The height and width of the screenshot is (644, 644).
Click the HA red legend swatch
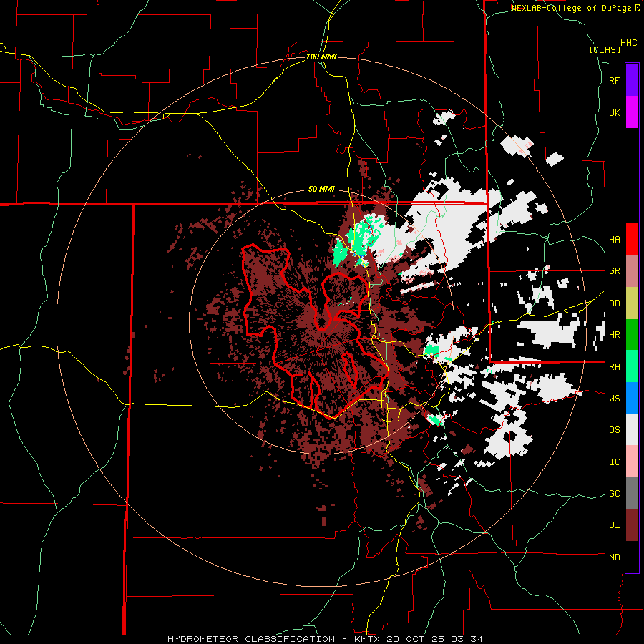tap(632, 239)
